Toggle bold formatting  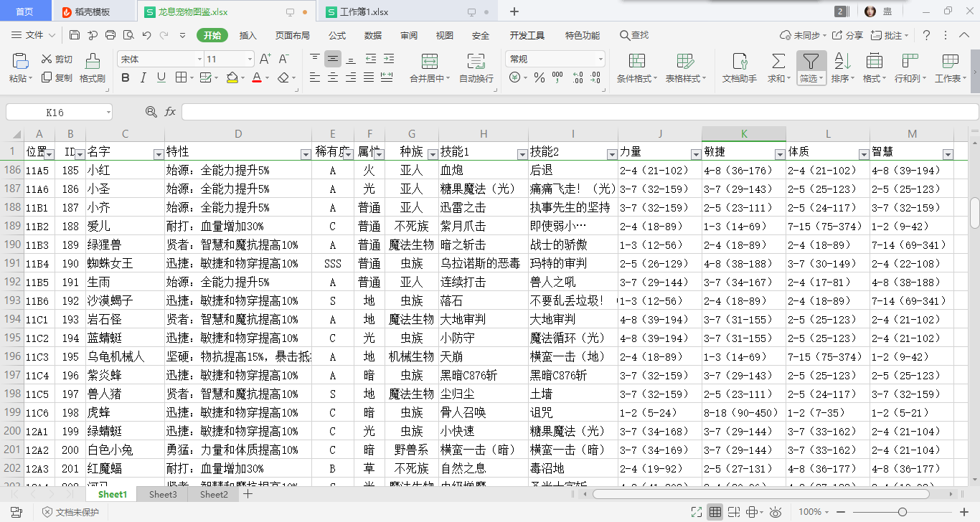coord(126,77)
